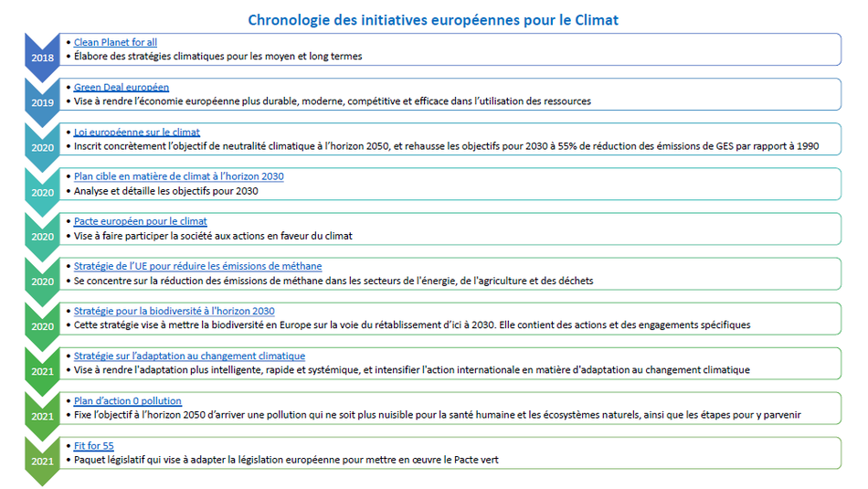The image size is (868, 489).
Task: Select the 2019 chevron marker
Action: click(42, 102)
